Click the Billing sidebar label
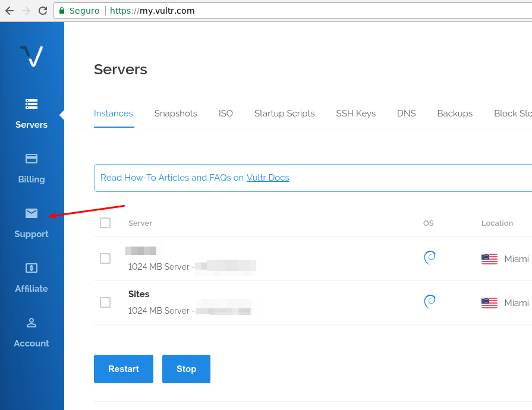The image size is (532, 410). click(x=32, y=179)
